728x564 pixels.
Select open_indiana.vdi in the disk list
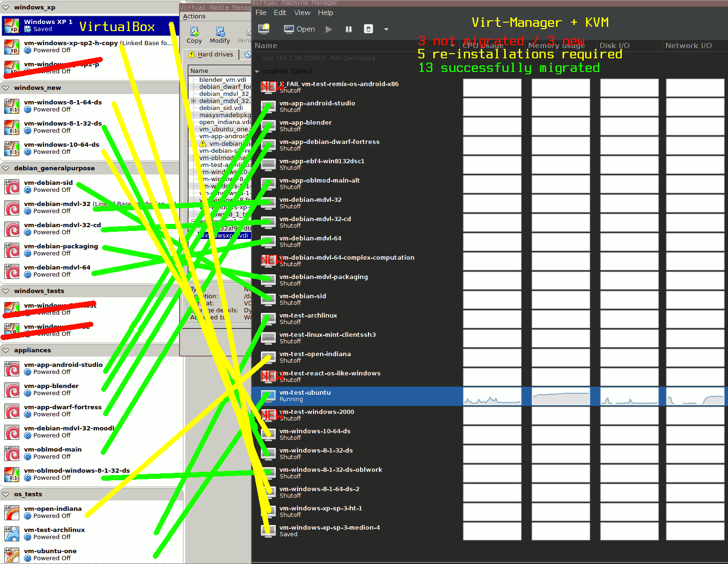[x=225, y=122]
